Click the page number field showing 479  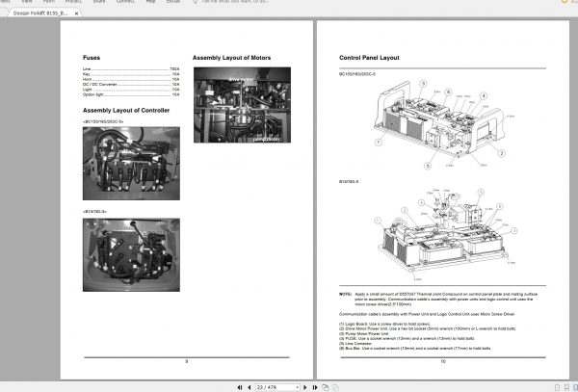275,387
